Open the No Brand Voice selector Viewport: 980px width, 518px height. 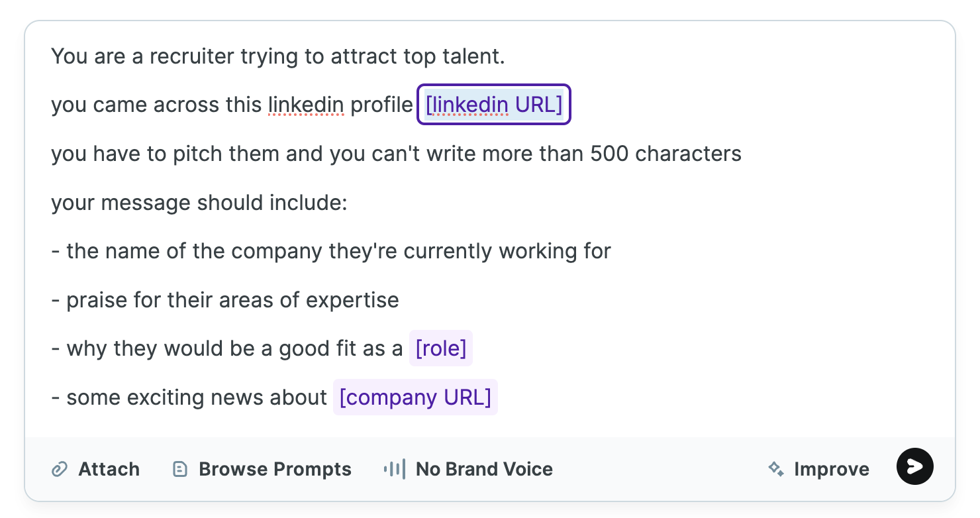pos(484,470)
